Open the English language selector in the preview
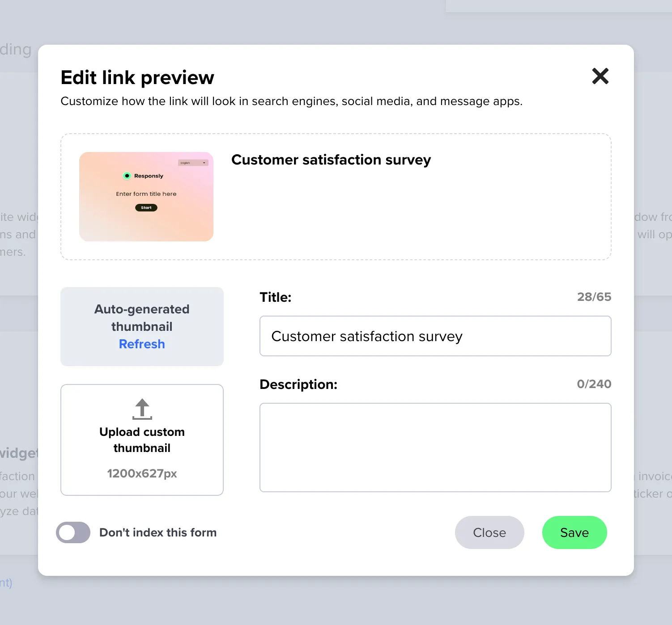The height and width of the screenshot is (625, 672). click(x=192, y=163)
